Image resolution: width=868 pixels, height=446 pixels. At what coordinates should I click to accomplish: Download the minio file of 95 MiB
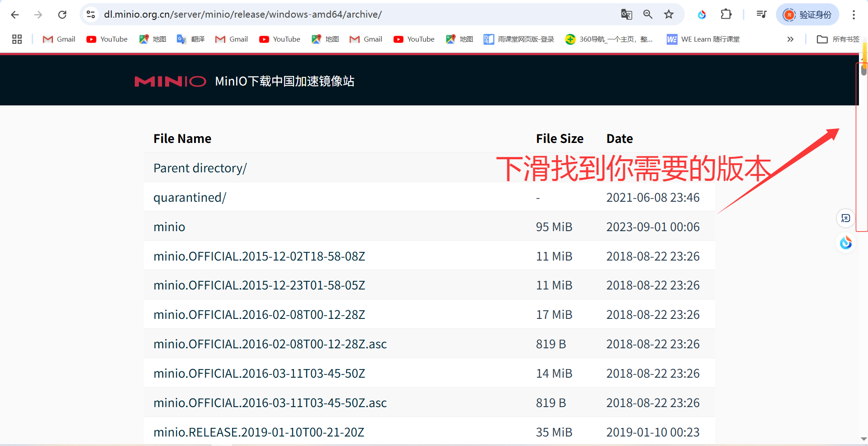coord(169,227)
